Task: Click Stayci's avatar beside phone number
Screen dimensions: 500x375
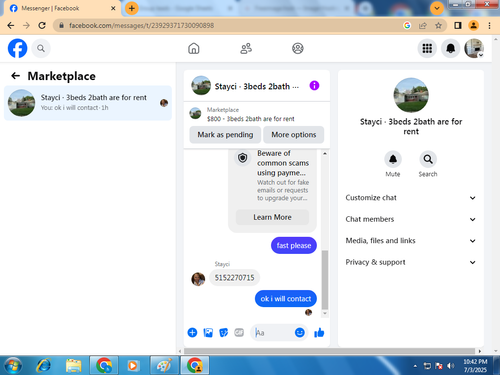Action: click(x=198, y=279)
